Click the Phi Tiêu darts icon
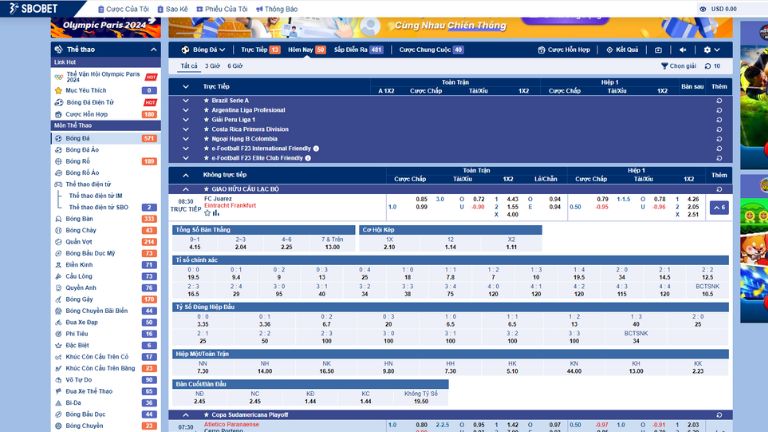Screen dimensions: 768x432 [58, 334]
